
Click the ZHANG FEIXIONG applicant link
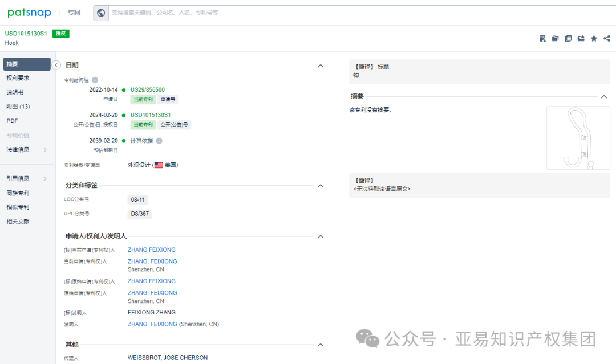coord(151,250)
